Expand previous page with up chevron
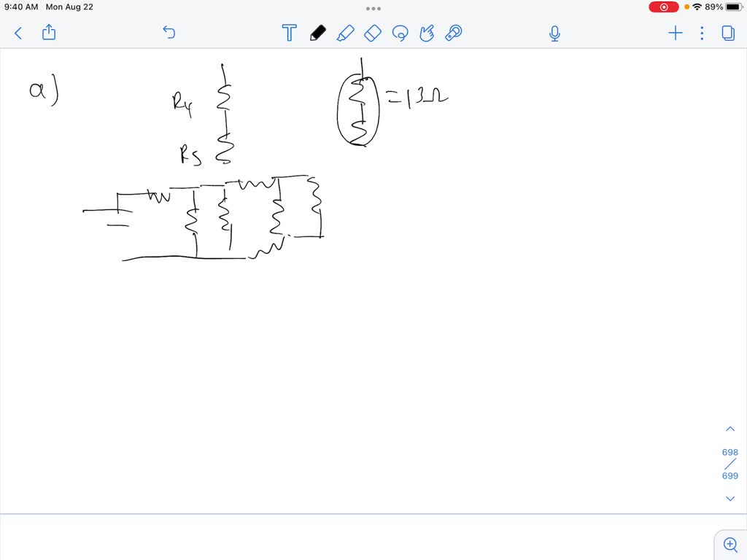Screen dimensions: 747x560 click(x=730, y=429)
